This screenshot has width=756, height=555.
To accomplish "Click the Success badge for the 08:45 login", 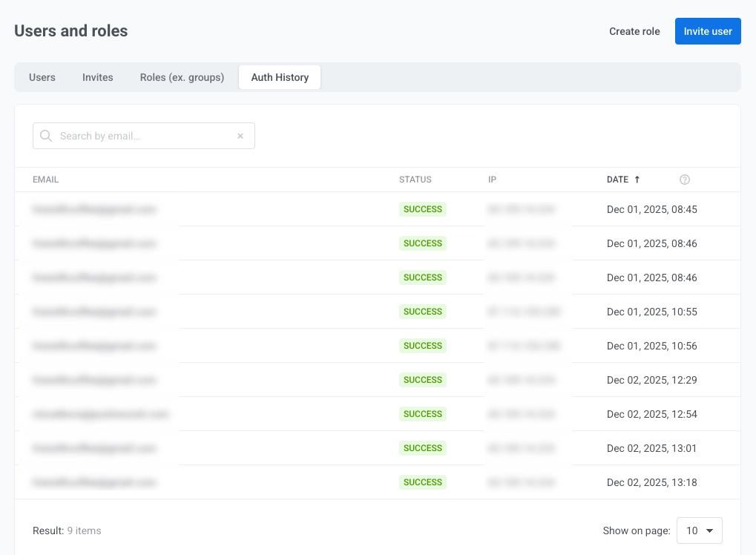I will pyautogui.click(x=423, y=209).
